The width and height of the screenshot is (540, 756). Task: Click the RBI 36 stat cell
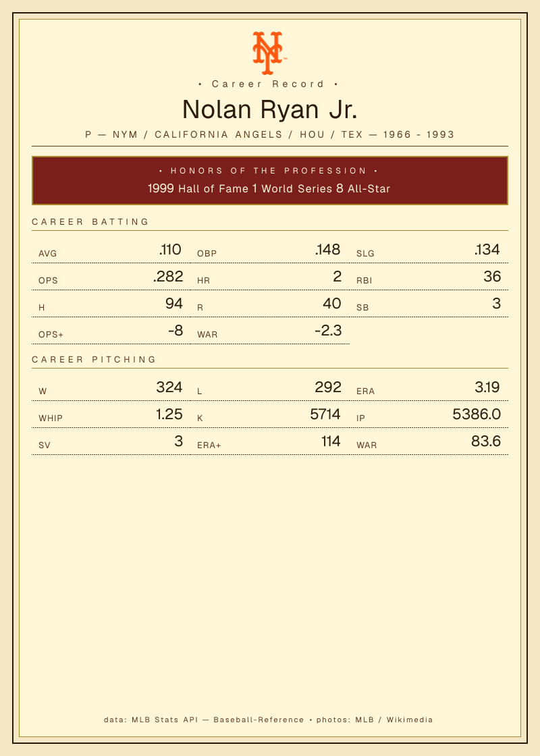pos(429,277)
